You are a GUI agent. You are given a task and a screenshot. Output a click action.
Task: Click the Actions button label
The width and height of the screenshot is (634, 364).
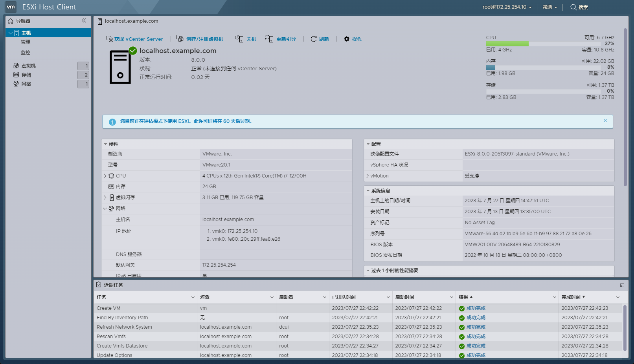coord(357,39)
